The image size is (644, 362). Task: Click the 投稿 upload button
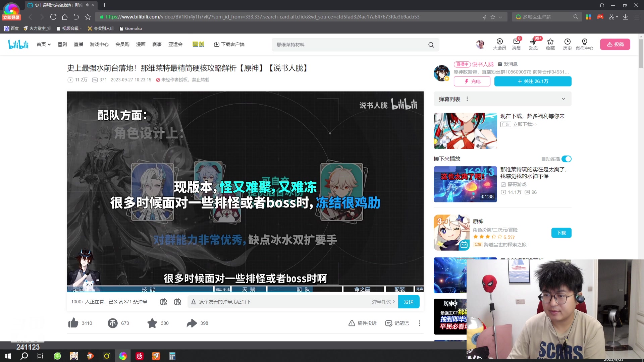(615, 44)
